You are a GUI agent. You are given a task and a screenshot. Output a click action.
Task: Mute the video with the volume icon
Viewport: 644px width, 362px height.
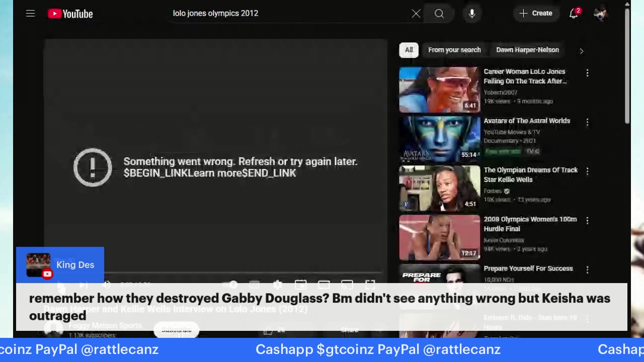tap(106, 285)
